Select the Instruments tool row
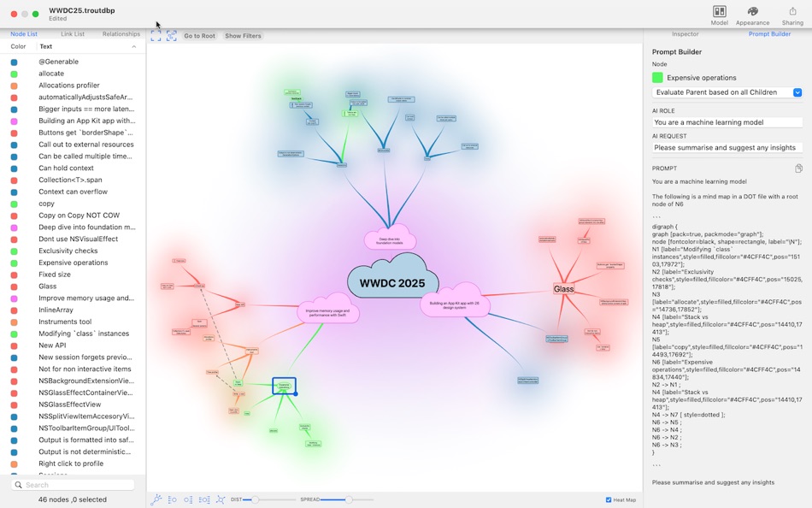 click(73, 322)
